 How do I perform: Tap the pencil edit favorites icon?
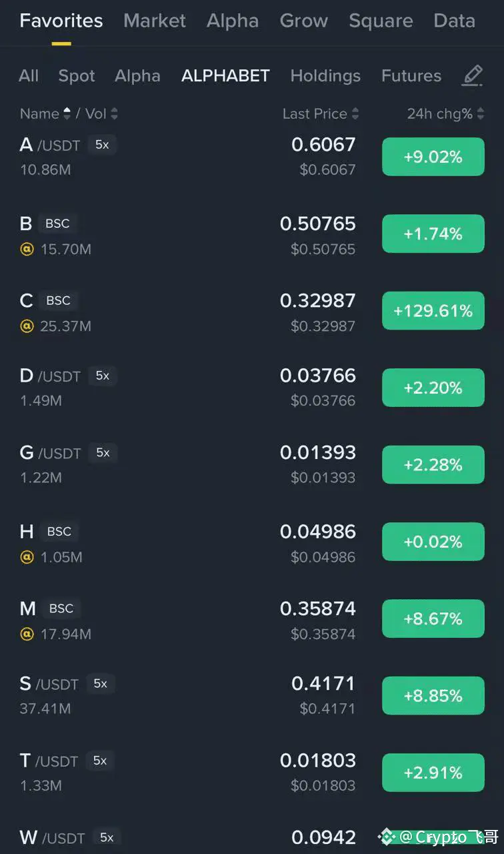472,75
